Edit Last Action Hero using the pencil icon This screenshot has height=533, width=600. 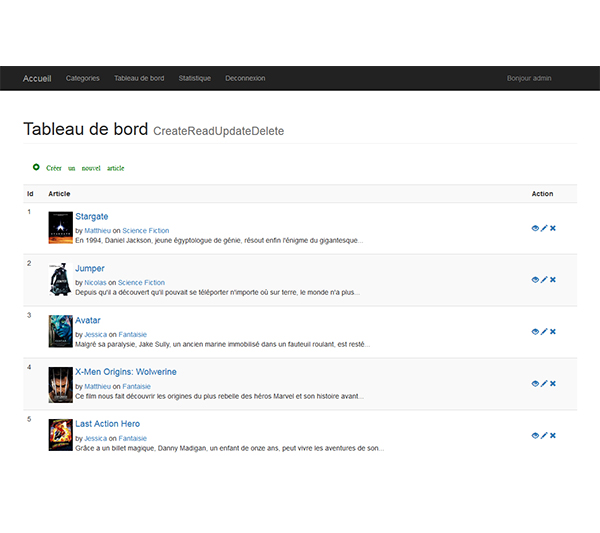[544, 436]
